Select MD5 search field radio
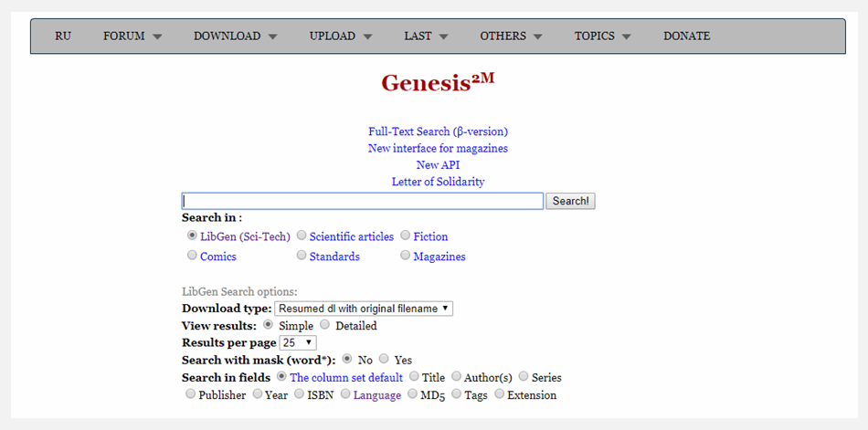Viewport: 868px width, 430px height. [412, 393]
